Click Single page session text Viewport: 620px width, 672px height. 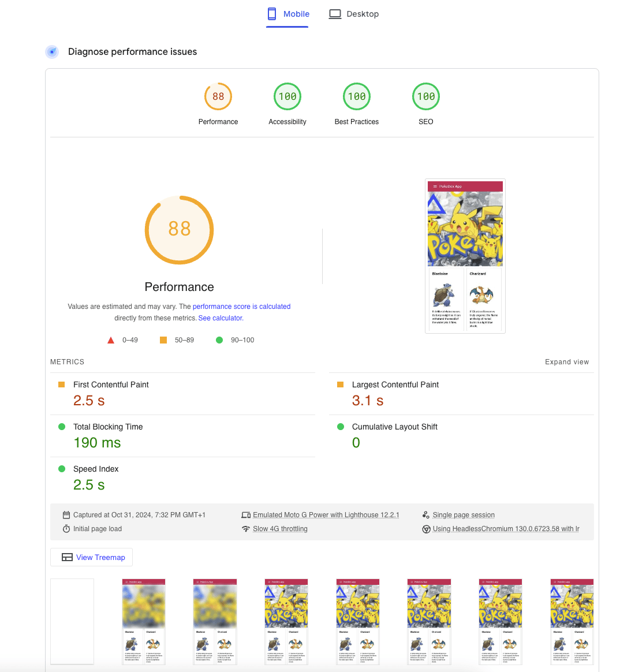coord(464,515)
